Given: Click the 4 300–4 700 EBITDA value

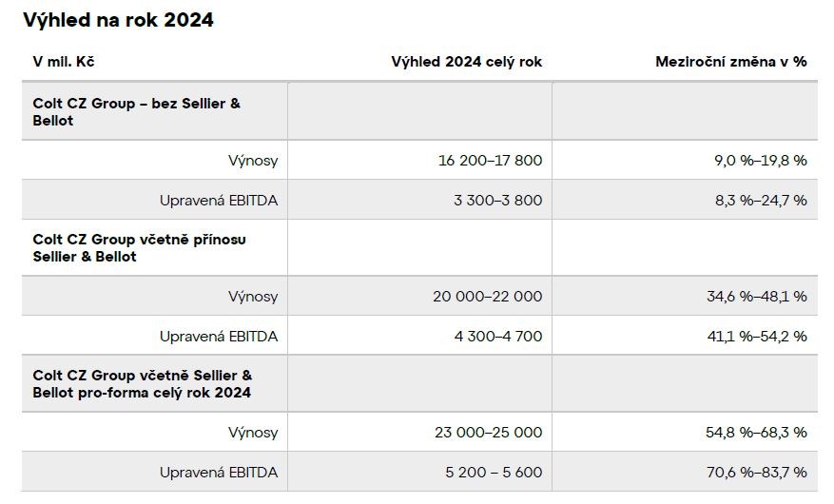Looking at the screenshot, I should (x=499, y=336).
